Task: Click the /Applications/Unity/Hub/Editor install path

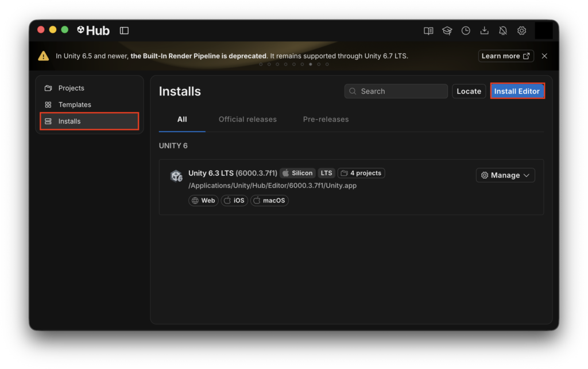Action: coord(272,186)
